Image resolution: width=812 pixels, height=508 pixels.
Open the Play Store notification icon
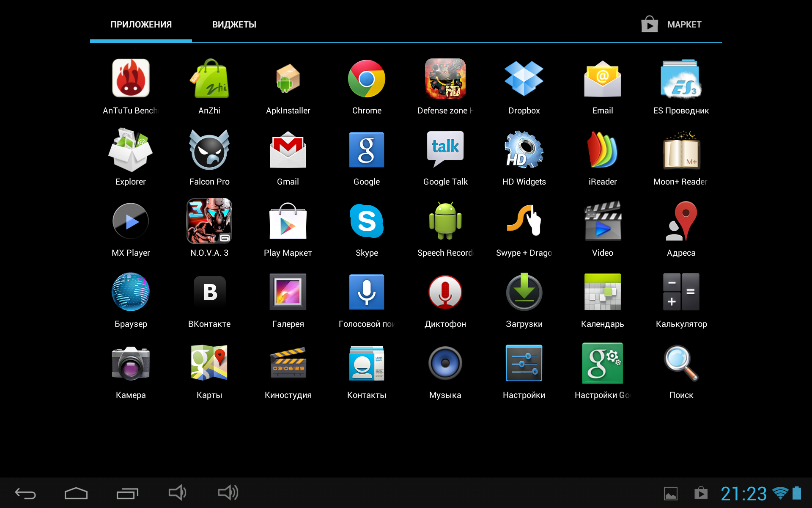click(701, 493)
